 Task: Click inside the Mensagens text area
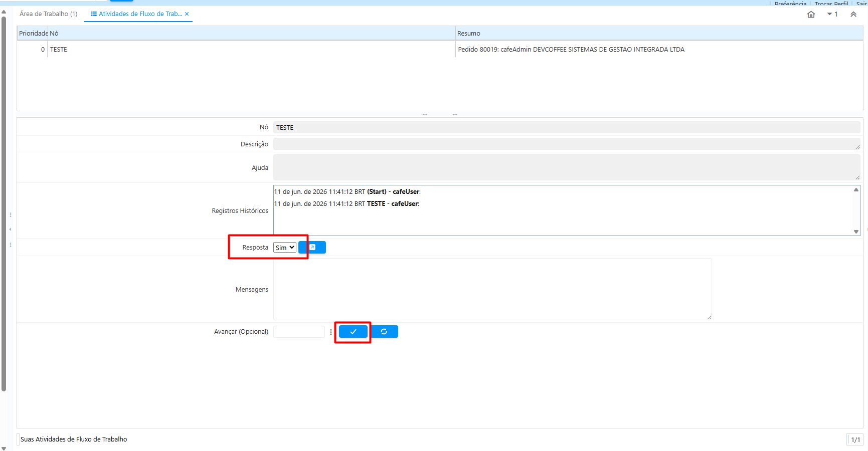point(492,289)
